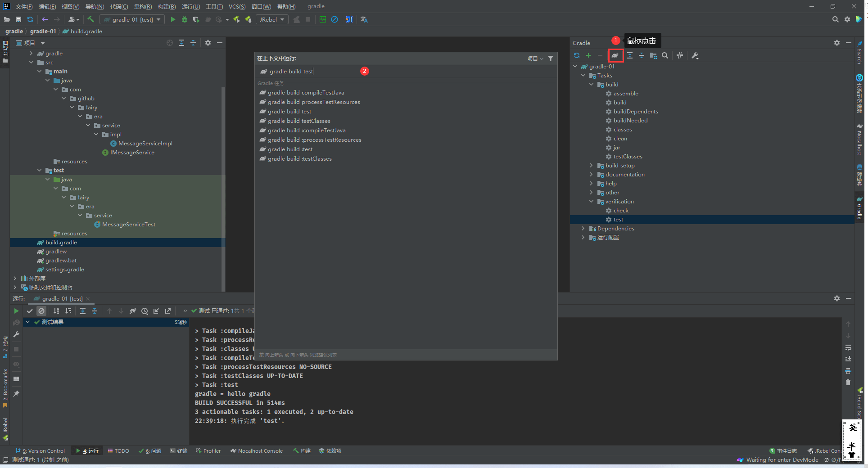Toggle filter funnel in run popup
868x468 pixels.
tap(551, 58)
